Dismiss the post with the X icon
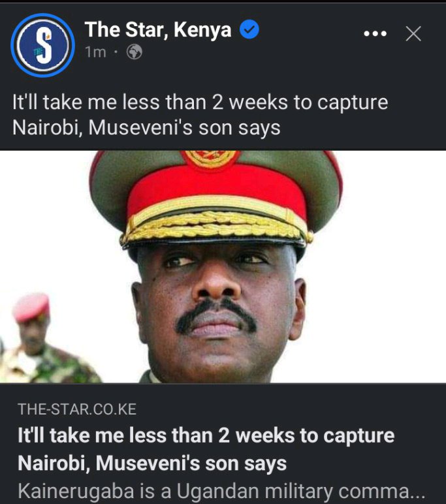446x504 pixels. point(413,34)
